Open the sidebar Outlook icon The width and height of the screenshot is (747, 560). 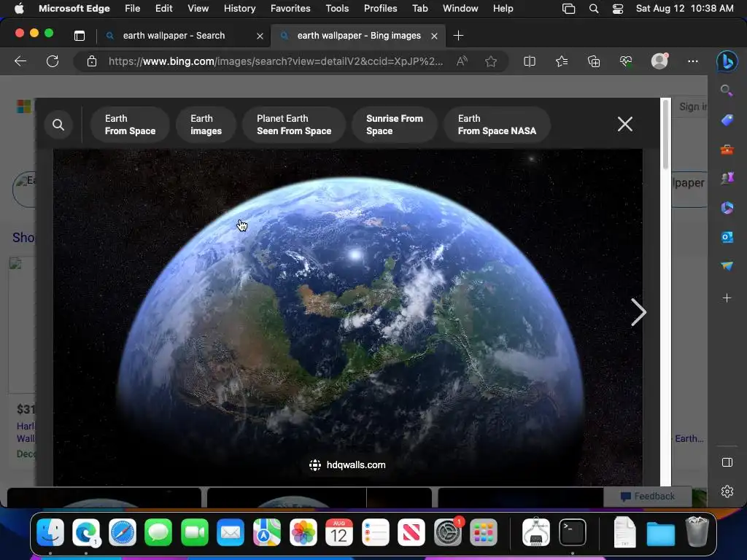pyautogui.click(x=727, y=237)
